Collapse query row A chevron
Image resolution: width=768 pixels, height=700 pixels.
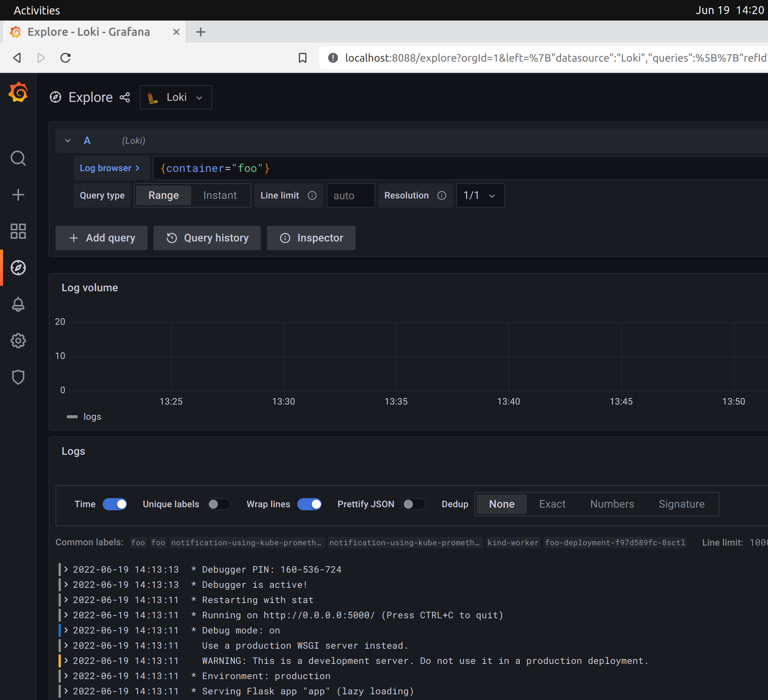point(67,141)
